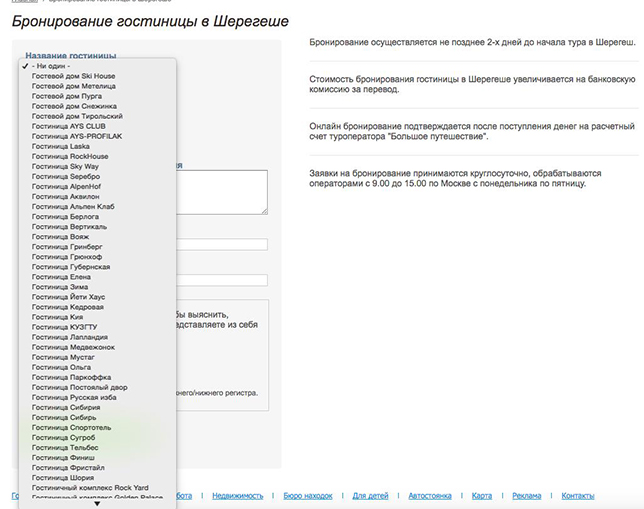Choose Гостевой дом Ski House
The width and height of the screenshot is (644, 509).
pos(97,76)
